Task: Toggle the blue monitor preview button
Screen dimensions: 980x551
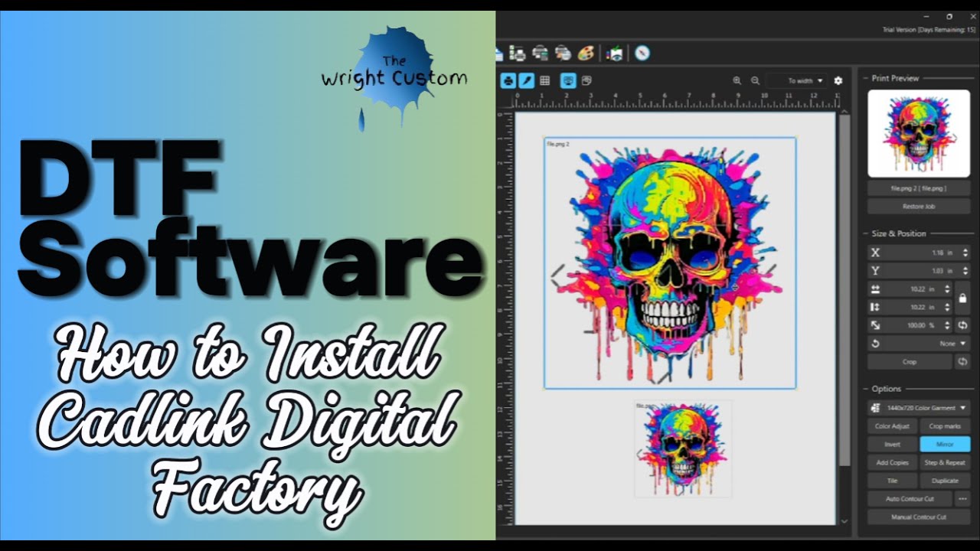Action: click(568, 80)
